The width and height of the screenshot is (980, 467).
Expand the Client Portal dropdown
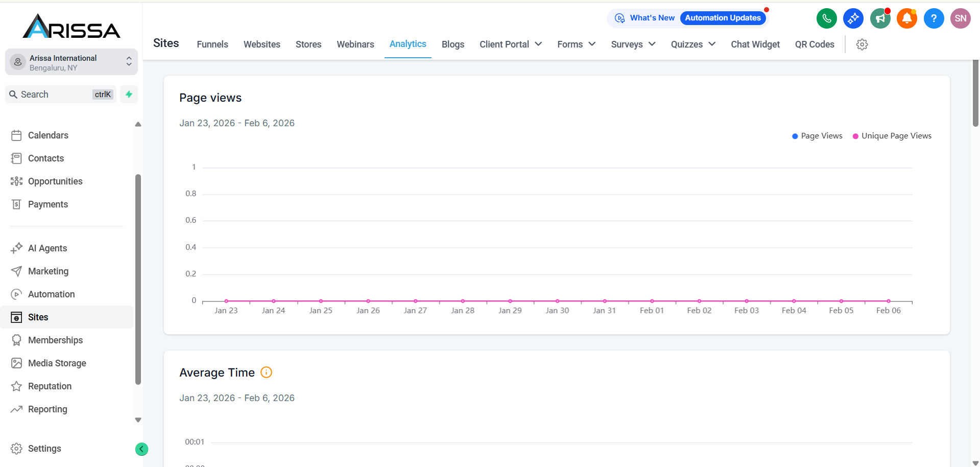point(510,44)
